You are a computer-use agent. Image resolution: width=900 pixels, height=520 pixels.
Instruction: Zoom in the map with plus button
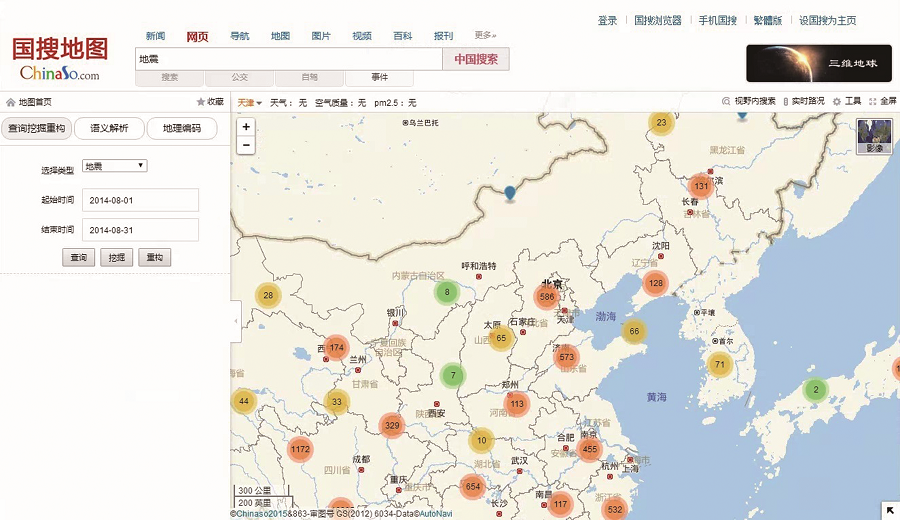tap(246, 127)
